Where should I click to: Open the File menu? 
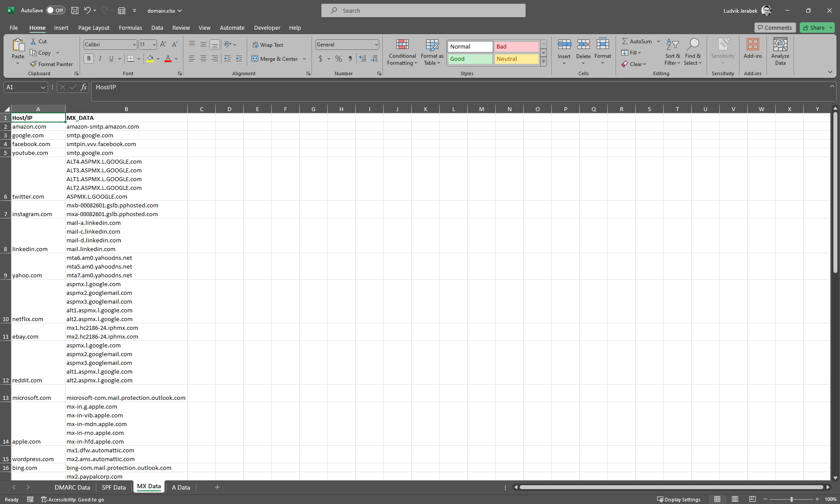(14, 28)
